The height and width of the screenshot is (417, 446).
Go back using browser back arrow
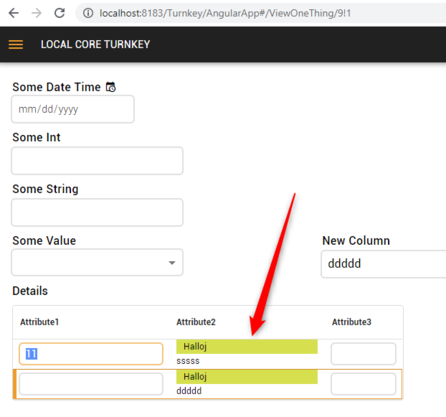tap(14, 13)
